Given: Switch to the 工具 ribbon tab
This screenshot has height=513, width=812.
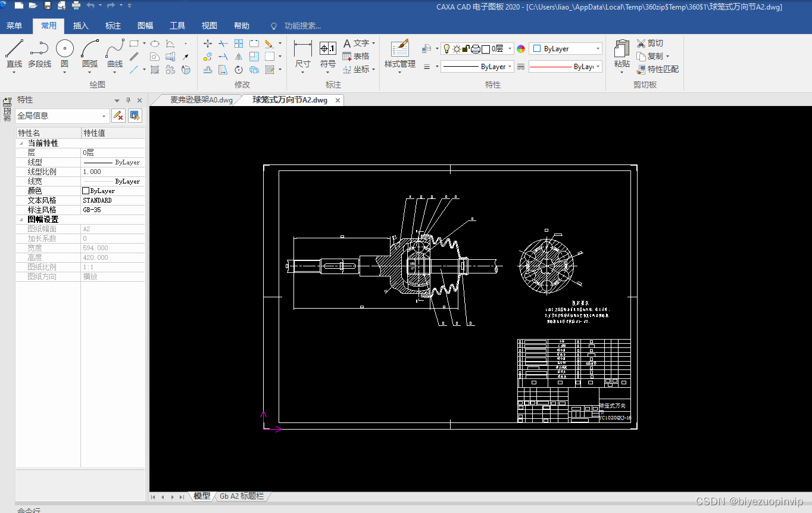Looking at the screenshot, I should (x=177, y=26).
